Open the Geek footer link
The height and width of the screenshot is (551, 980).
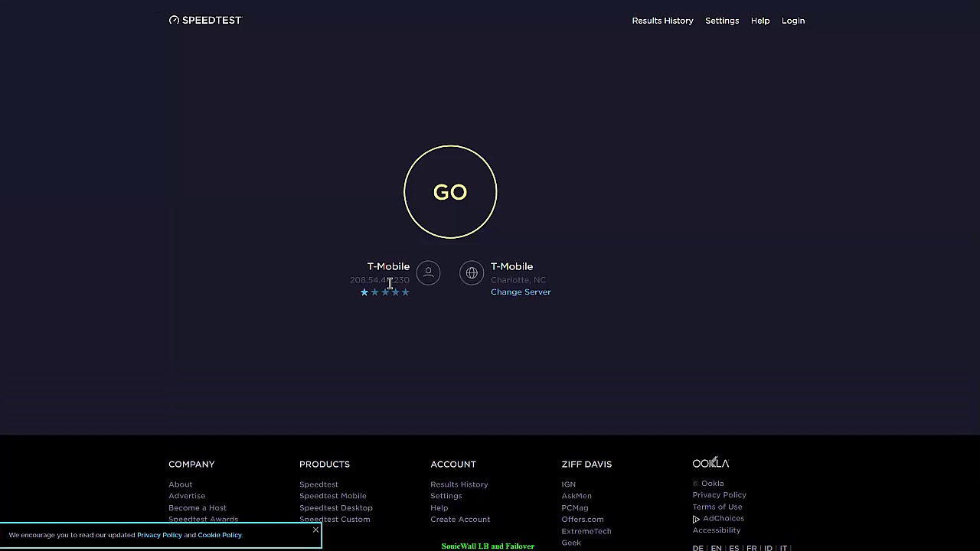pyautogui.click(x=571, y=543)
